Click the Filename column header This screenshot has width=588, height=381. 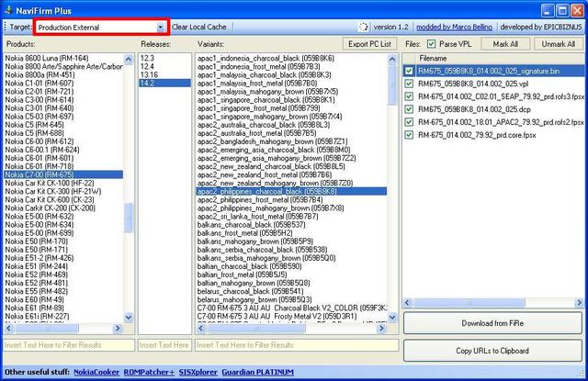click(x=500, y=58)
